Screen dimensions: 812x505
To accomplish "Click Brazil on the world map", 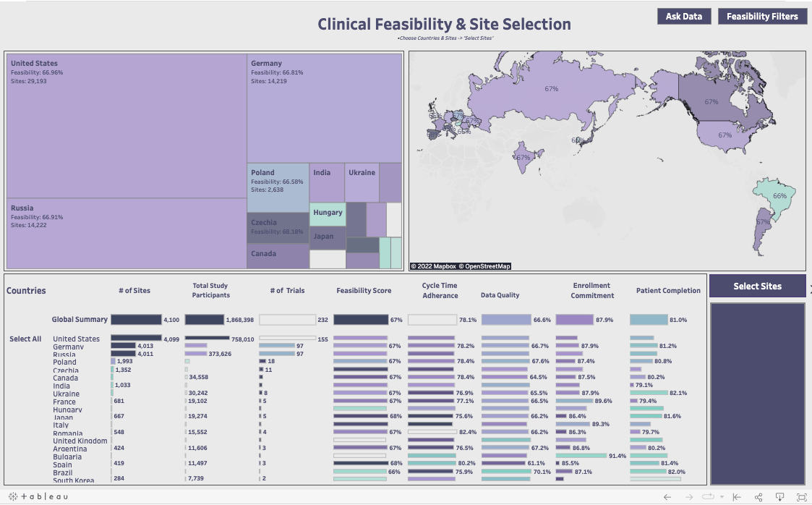I will coord(779,196).
